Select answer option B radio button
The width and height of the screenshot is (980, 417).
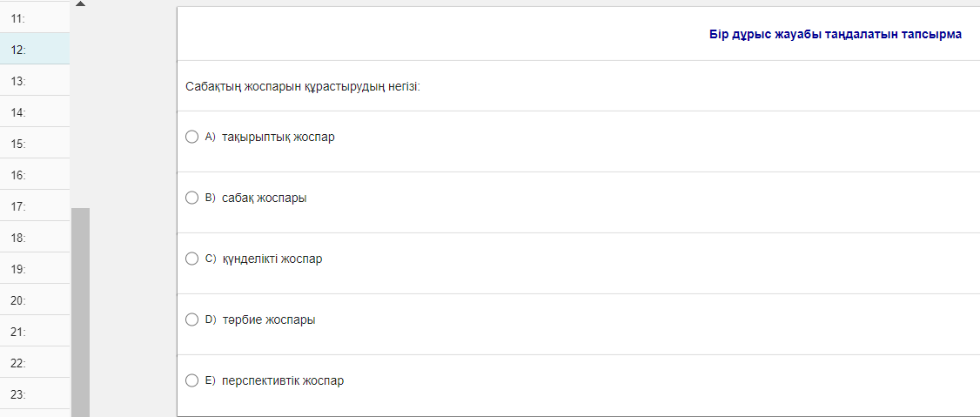[192, 198]
